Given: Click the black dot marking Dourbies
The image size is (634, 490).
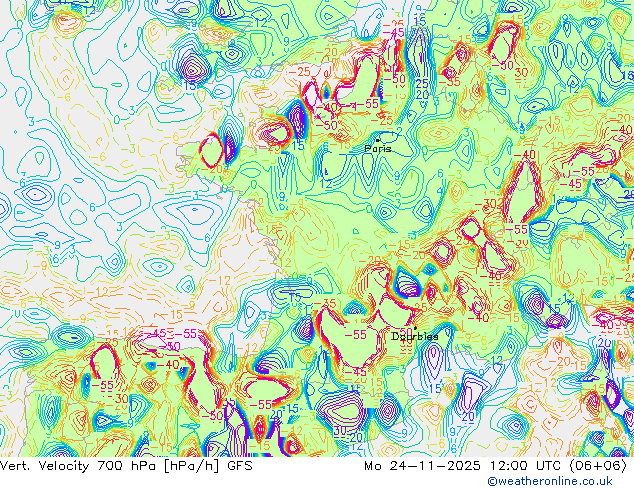Looking at the screenshot, I should pos(415,328).
